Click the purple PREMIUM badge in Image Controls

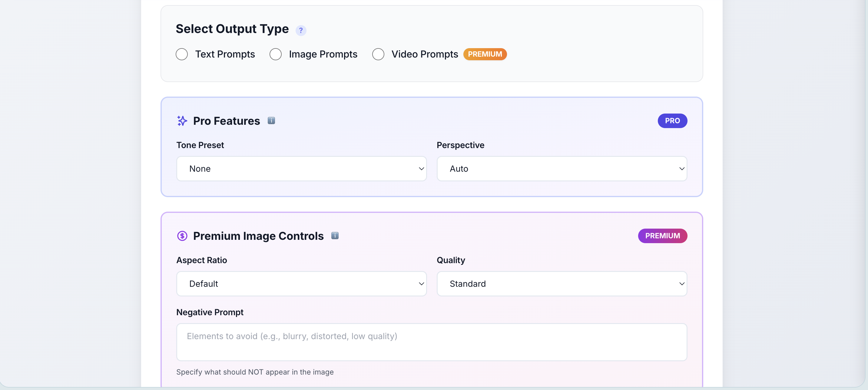point(662,236)
